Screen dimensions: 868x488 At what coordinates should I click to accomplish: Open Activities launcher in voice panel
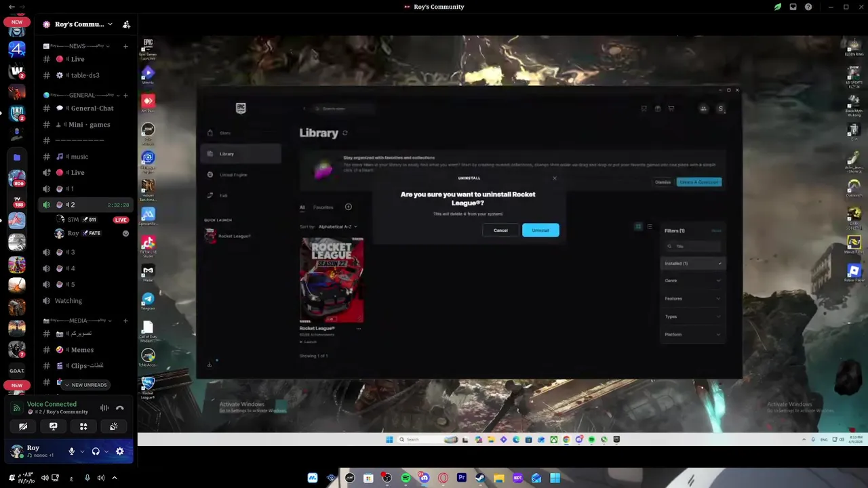click(83, 426)
